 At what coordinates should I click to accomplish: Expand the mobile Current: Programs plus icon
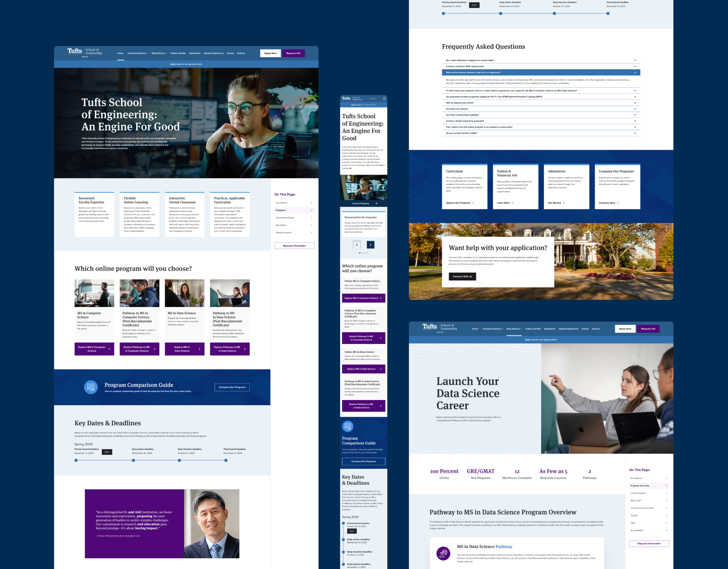coord(376,203)
